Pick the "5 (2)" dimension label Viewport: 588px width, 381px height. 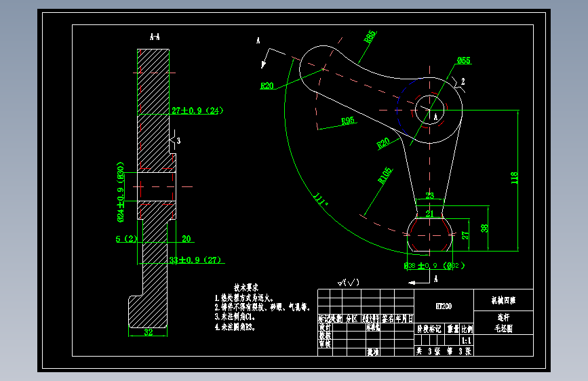pyautogui.click(x=127, y=239)
